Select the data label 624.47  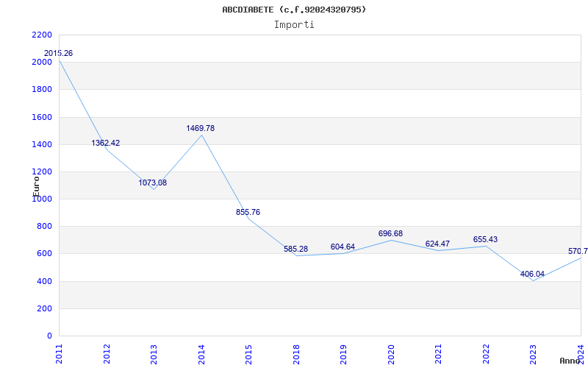pos(437,244)
